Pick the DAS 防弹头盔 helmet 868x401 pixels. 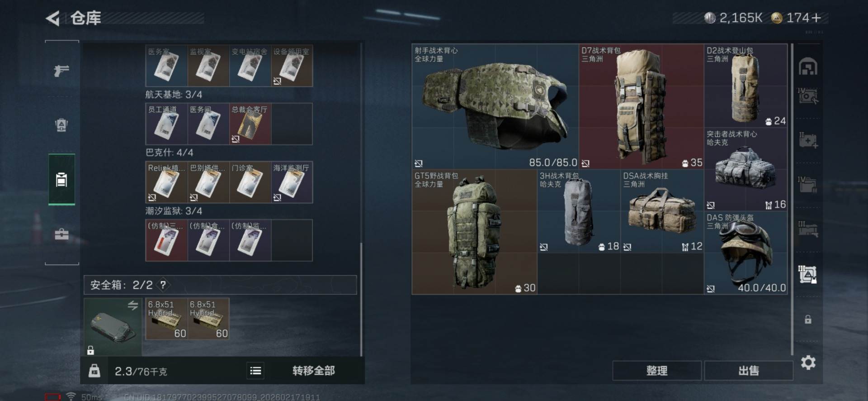[745, 253]
